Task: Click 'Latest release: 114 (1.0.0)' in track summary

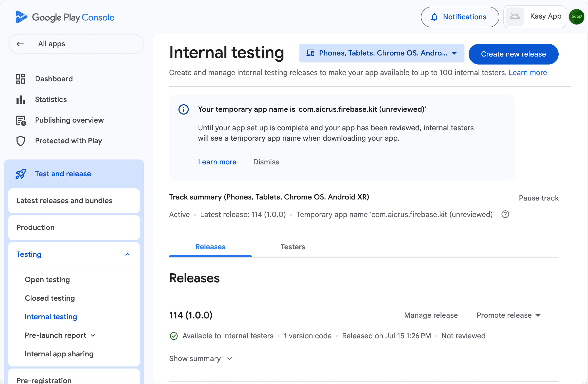Action: pos(243,215)
